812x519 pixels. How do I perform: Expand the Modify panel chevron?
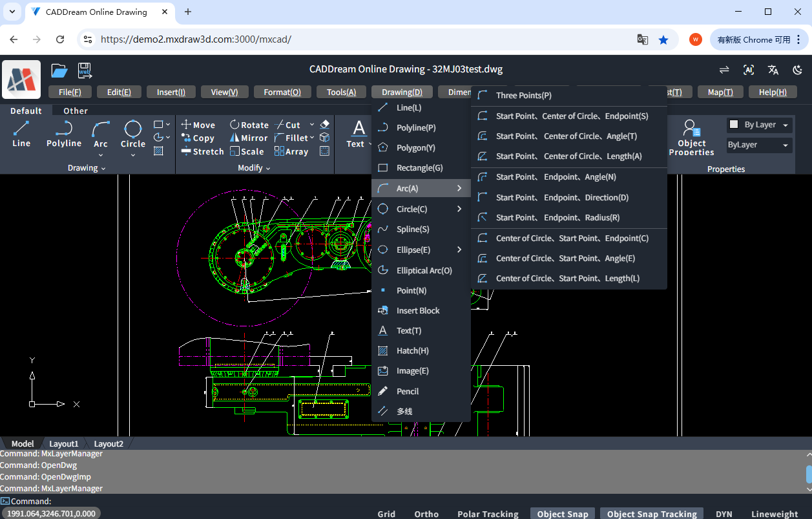pyautogui.click(x=268, y=169)
